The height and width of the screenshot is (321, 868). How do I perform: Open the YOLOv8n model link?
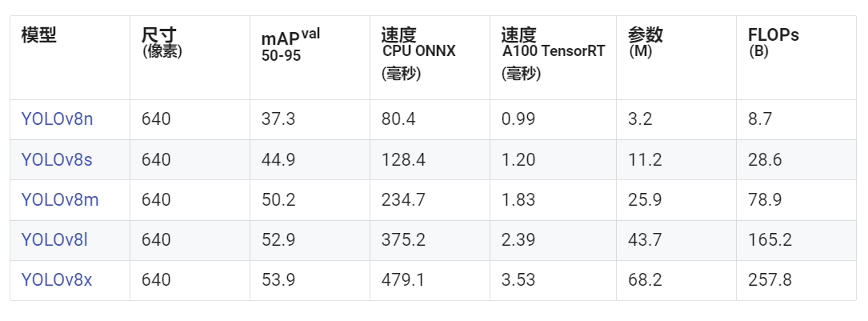click(x=57, y=119)
